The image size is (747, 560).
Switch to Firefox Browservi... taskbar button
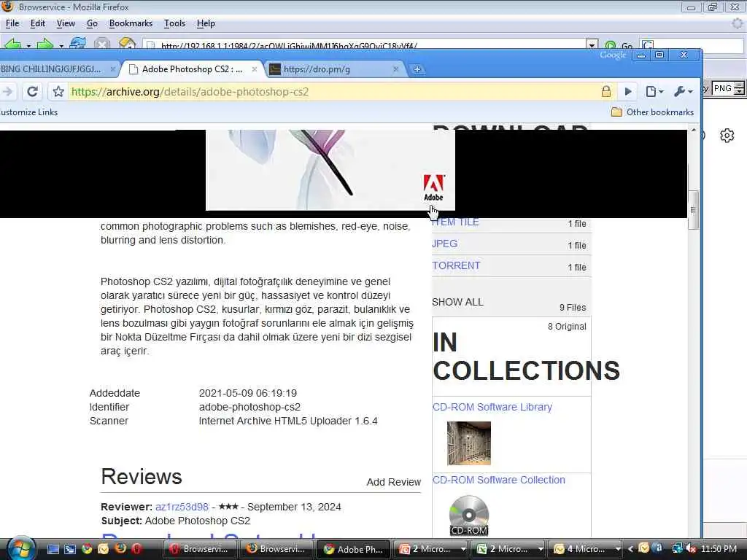[276, 549]
